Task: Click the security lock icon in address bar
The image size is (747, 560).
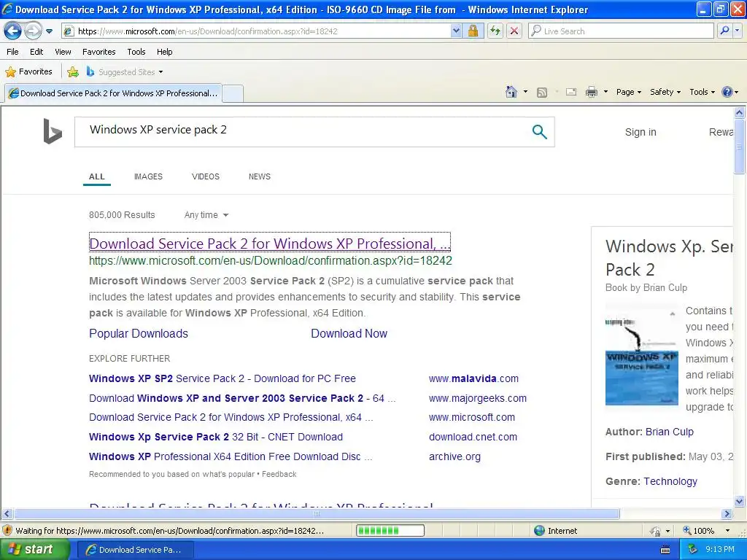Action: [473, 31]
